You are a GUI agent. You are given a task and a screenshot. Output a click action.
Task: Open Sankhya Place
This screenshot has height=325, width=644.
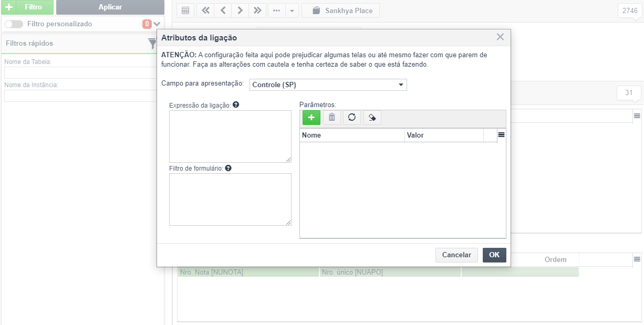click(340, 11)
